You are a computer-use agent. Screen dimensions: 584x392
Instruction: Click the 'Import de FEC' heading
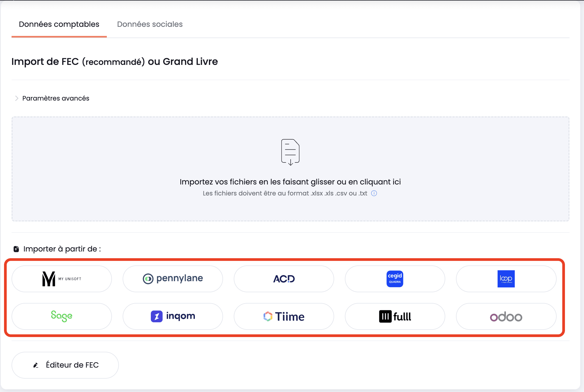(115, 62)
